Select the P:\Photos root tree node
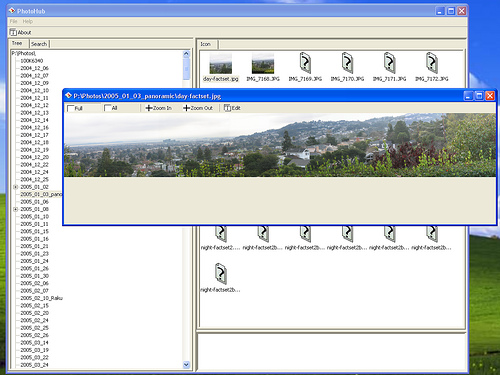This screenshot has width=500, height=375. point(24,53)
